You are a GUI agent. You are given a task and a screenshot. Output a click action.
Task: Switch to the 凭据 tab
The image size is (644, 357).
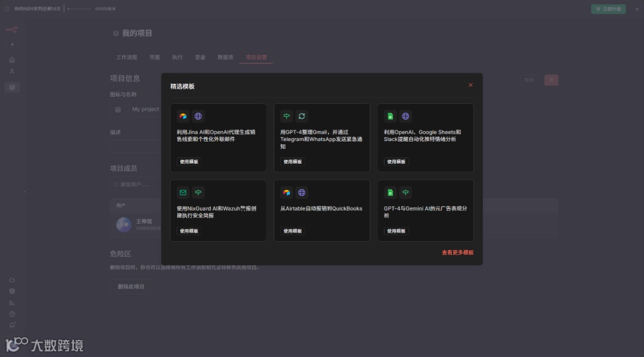click(155, 57)
